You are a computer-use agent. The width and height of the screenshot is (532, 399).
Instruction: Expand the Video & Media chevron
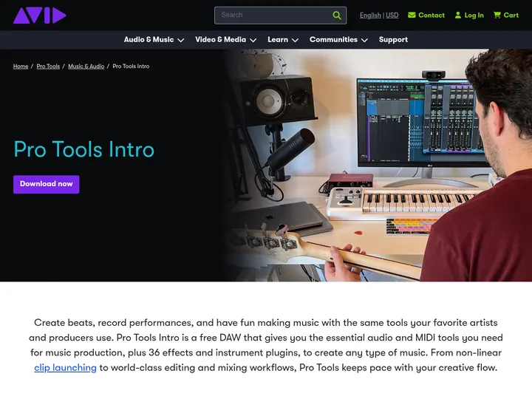coord(253,40)
